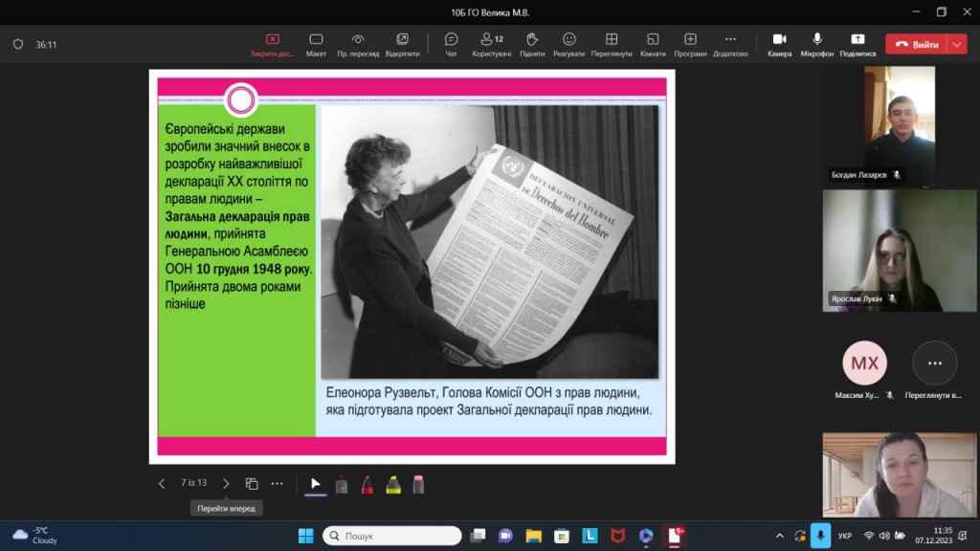Image resolution: width=980 pixels, height=551 pixels.
Task: Open the Програми apps menu
Action: 690,44
